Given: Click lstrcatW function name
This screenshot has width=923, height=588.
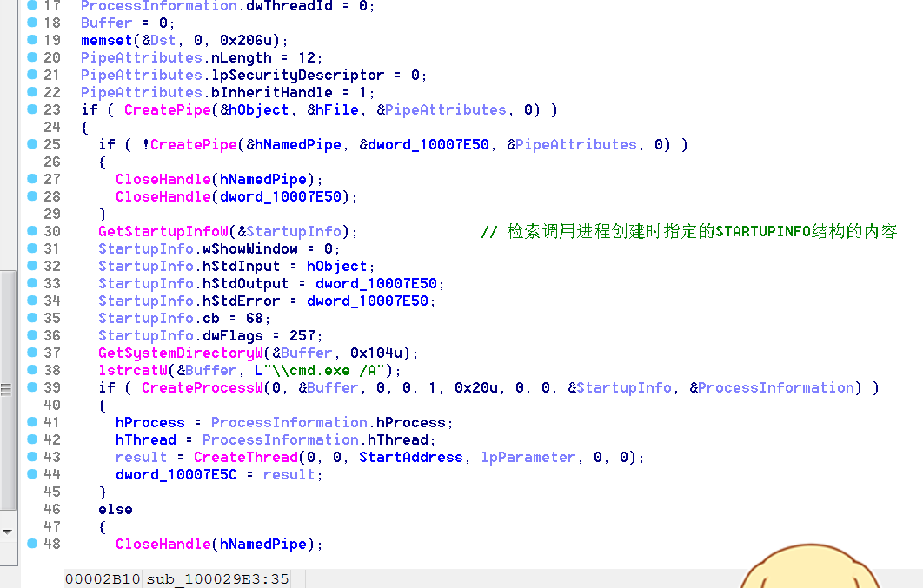Looking at the screenshot, I should (132, 371).
